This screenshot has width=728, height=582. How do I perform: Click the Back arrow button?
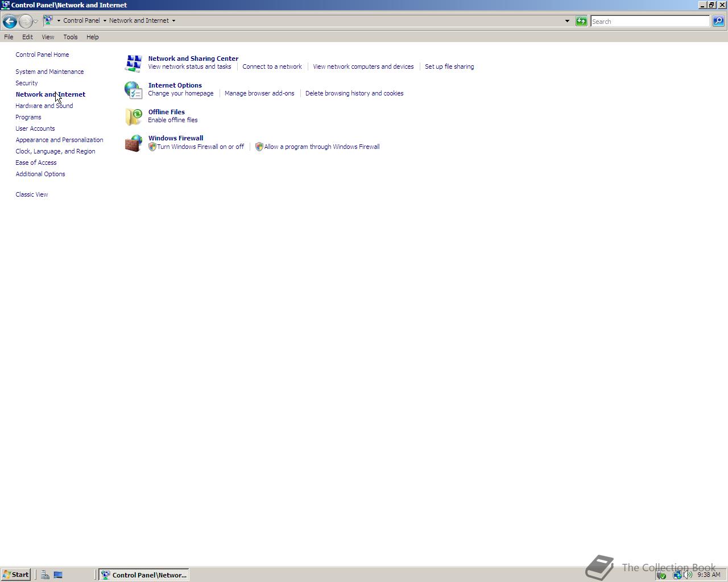(x=10, y=22)
